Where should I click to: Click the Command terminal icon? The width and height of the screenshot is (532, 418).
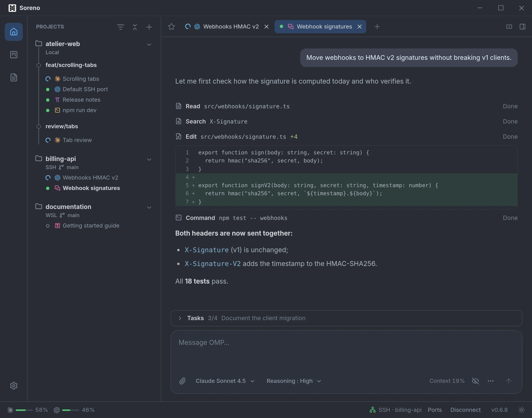(x=179, y=218)
